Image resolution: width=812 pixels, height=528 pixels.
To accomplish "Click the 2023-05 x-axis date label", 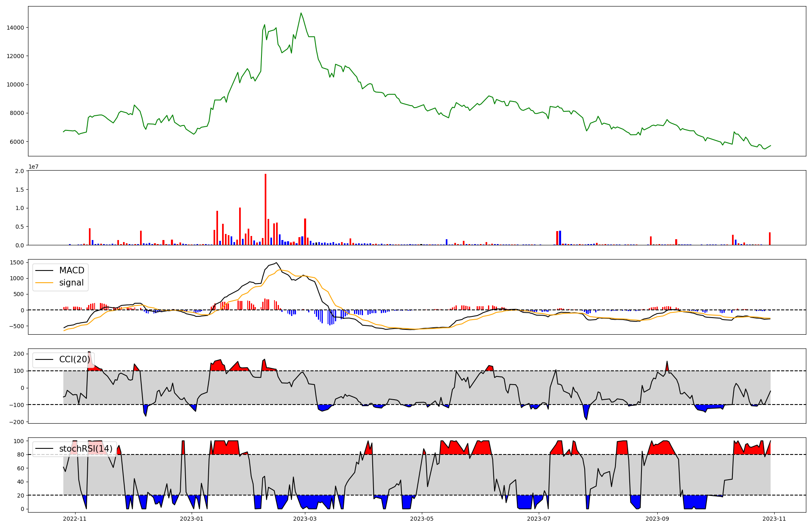I will (x=422, y=518).
